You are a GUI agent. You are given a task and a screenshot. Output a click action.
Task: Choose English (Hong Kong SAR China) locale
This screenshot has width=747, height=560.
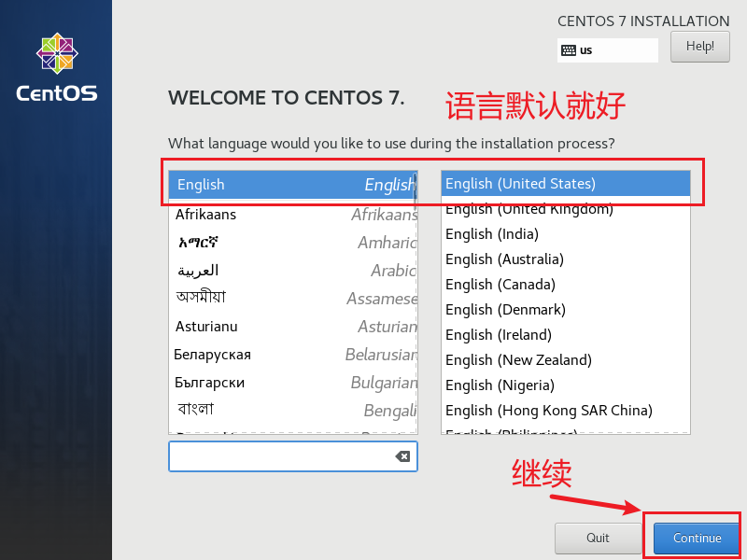tap(566, 411)
